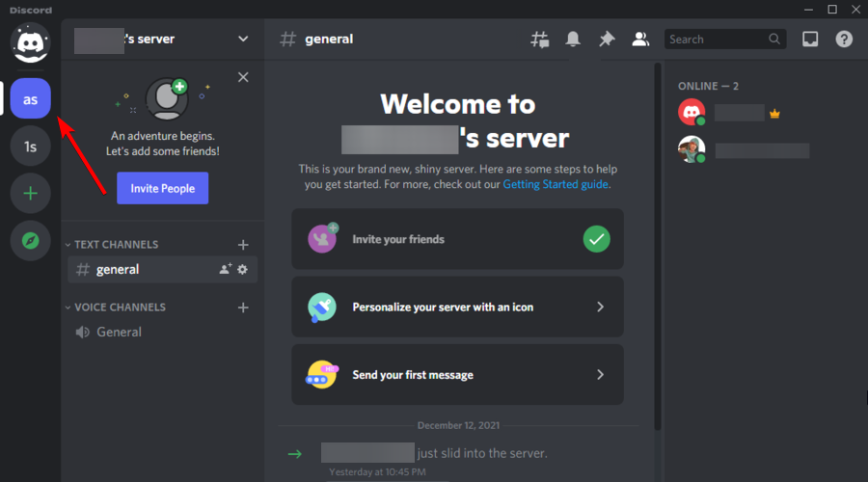The image size is (868, 482).
Task: Click second online member's photo avatar
Action: [692, 149]
